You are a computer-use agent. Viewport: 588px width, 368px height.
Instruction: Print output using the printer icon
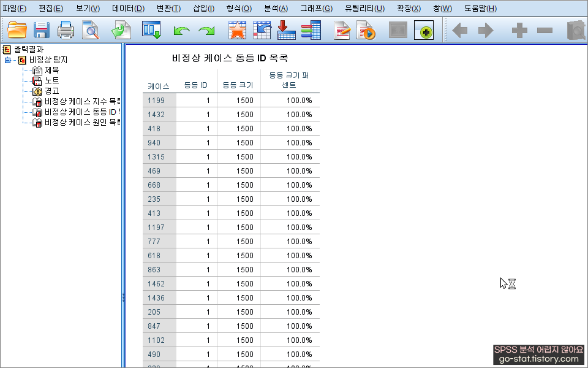coord(66,31)
